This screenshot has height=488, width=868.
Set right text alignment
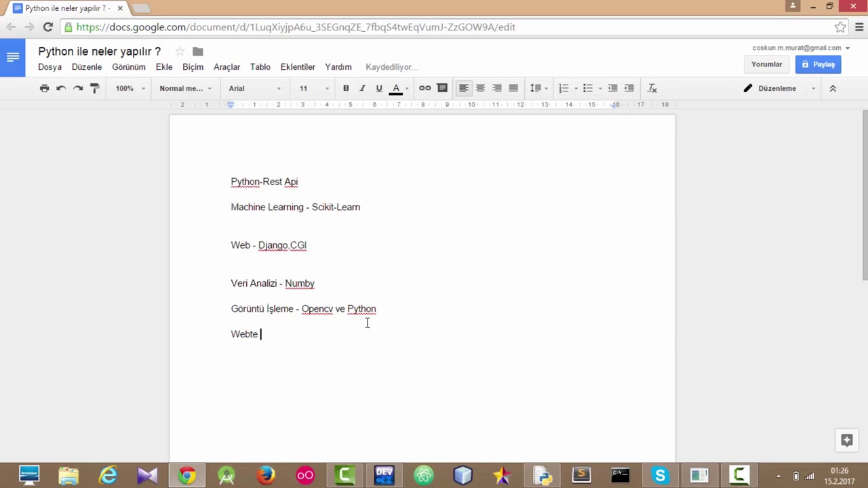click(x=497, y=88)
